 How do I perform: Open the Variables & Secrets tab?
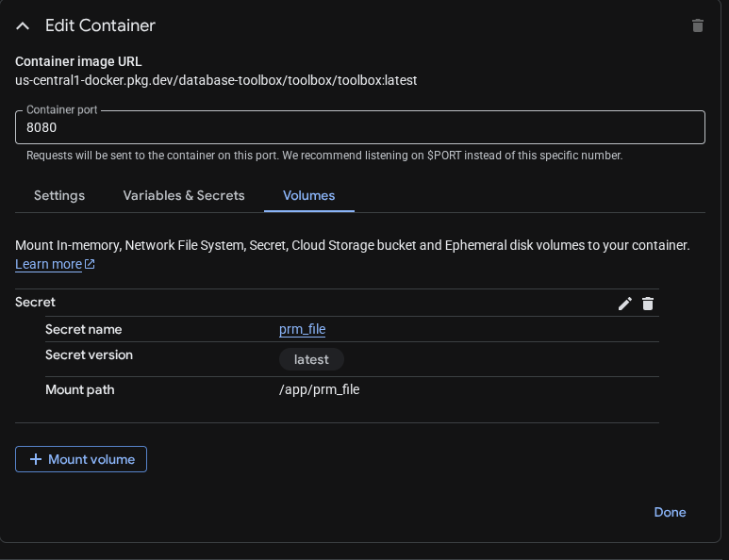click(x=184, y=196)
